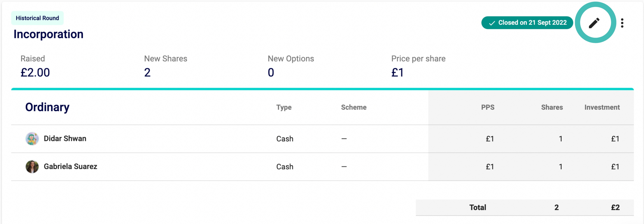644x224 pixels.
Task: Click the PPS column header
Action: 488,107
